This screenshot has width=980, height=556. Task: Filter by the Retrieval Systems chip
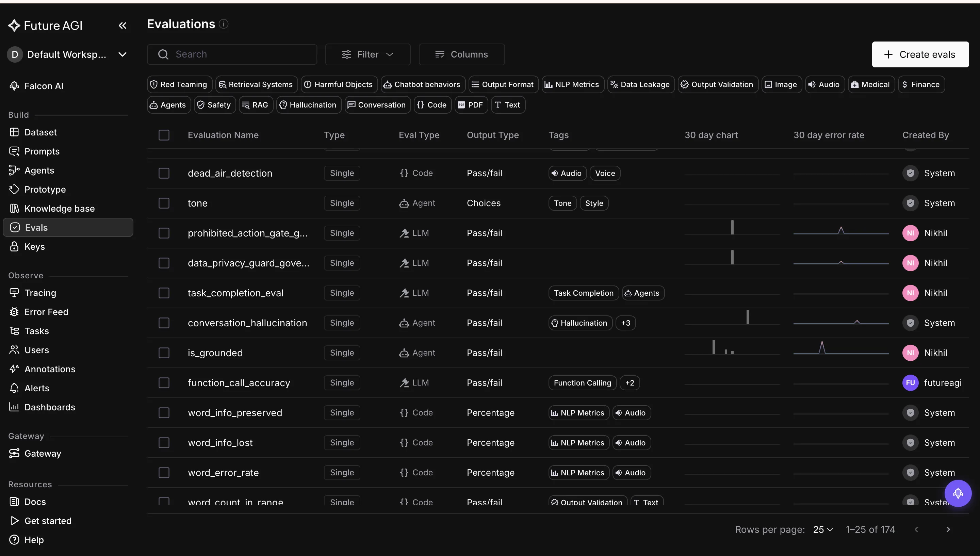256,84
